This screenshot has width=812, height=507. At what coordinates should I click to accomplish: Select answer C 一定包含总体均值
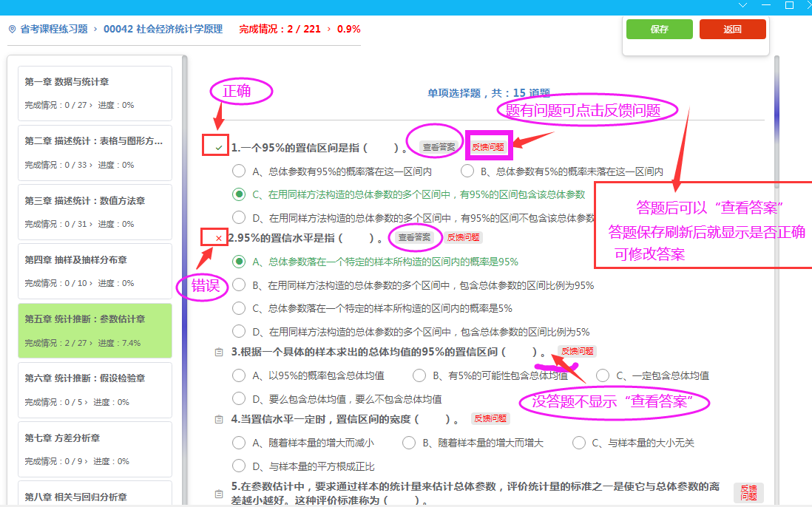pyautogui.click(x=602, y=375)
